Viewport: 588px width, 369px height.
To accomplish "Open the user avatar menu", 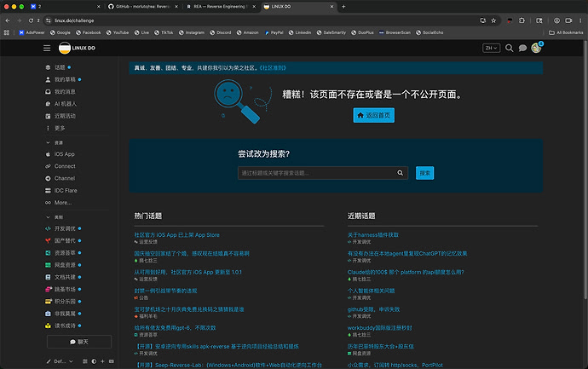I will pos(536,48).
